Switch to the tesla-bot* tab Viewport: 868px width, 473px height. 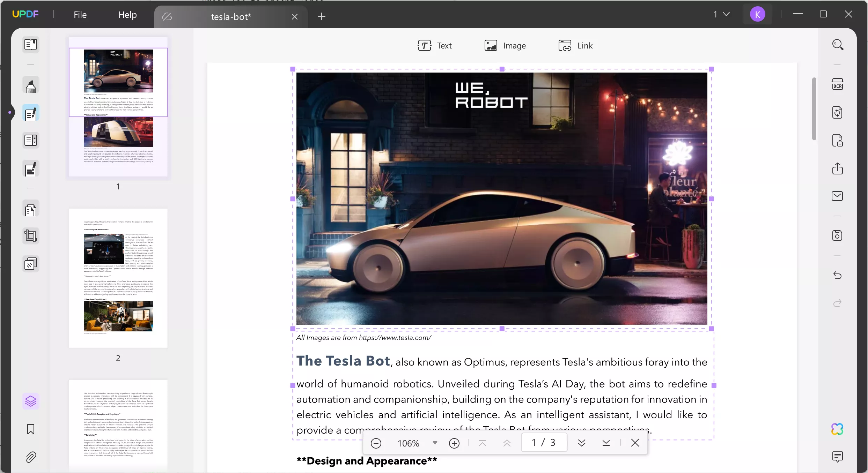231,17
